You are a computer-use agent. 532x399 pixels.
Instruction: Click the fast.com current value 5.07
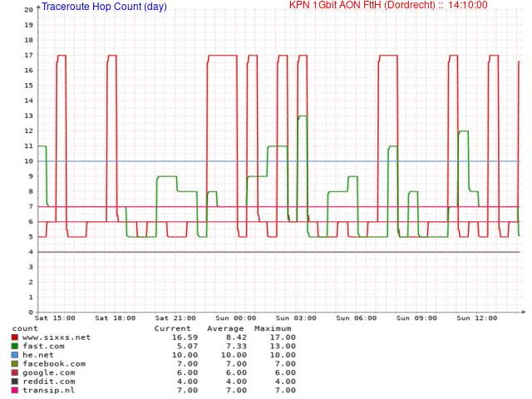coord(188,346)
